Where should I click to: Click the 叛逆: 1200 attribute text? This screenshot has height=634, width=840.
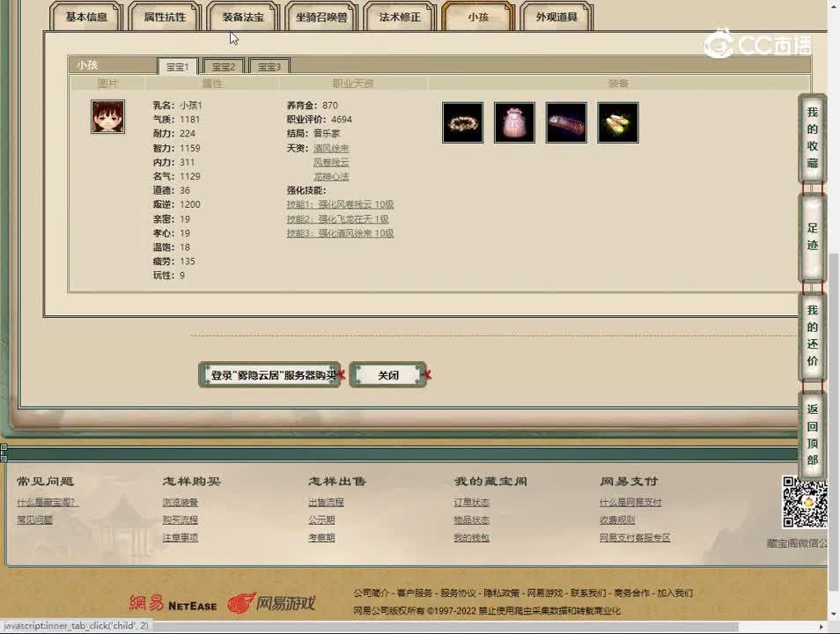point(177,204)
